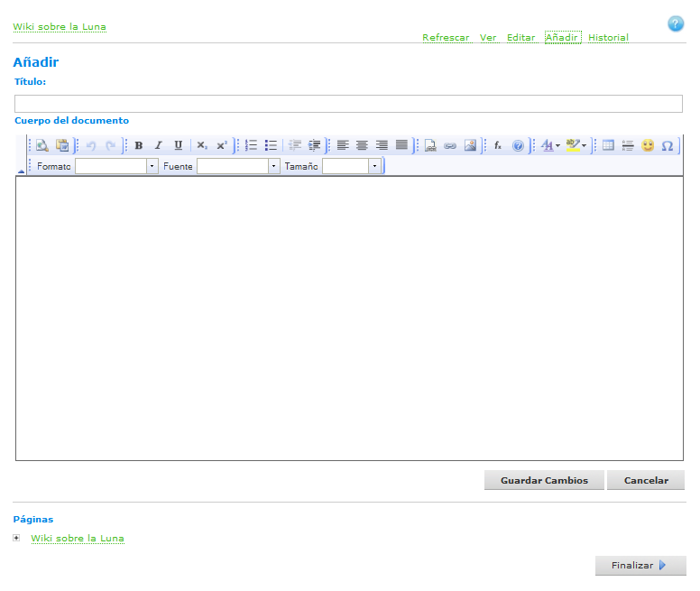The width and height of the screenshot is (700, 591).
Task: Increase the indent
Action: pyautogui.click(x=314, y=145)
